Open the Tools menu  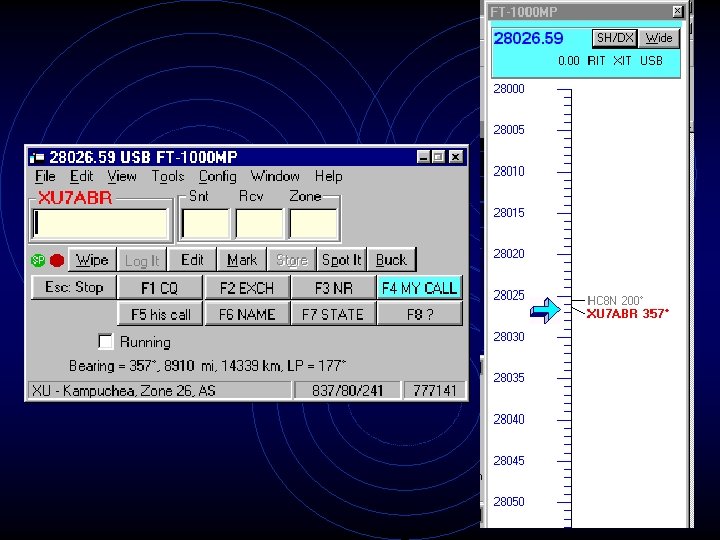click(x=168, y=176)
